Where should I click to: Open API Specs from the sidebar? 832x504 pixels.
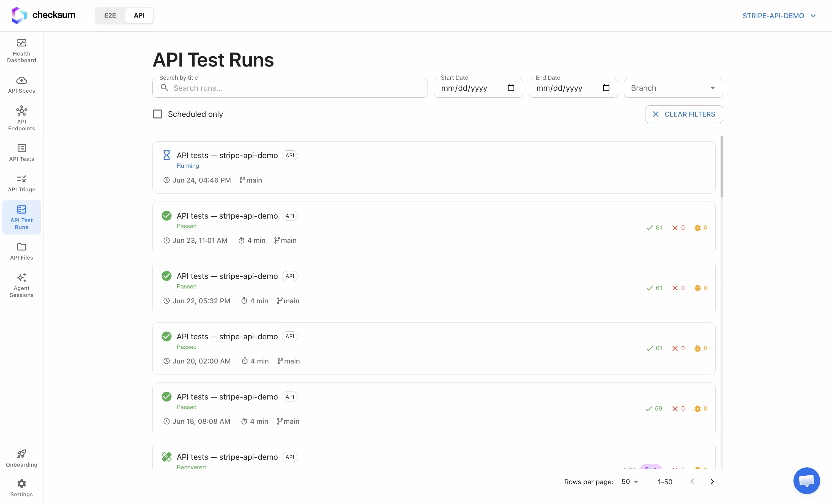coord(22,85)
